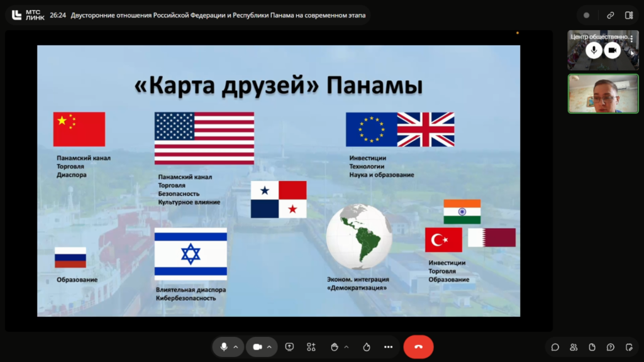
Task: Copy the meeting link icon
Action: pyautogui.click(x=610, y=15)
